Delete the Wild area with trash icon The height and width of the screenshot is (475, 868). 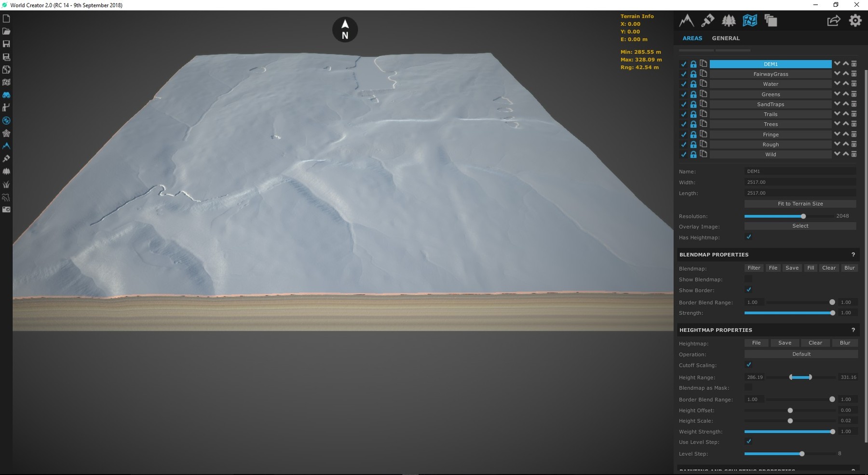tap(854, 154)
